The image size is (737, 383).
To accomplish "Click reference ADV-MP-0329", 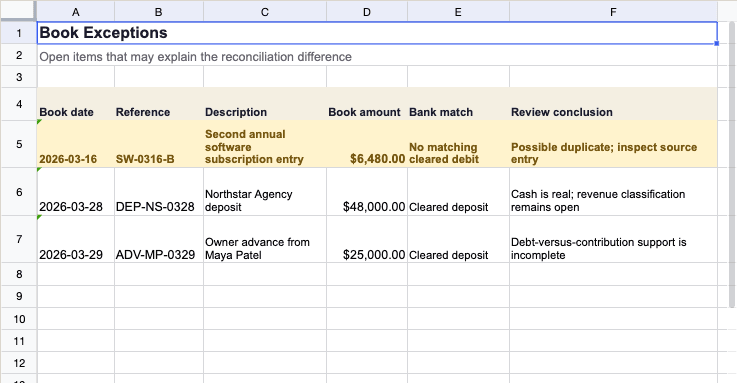I will [x=159, y=239].
